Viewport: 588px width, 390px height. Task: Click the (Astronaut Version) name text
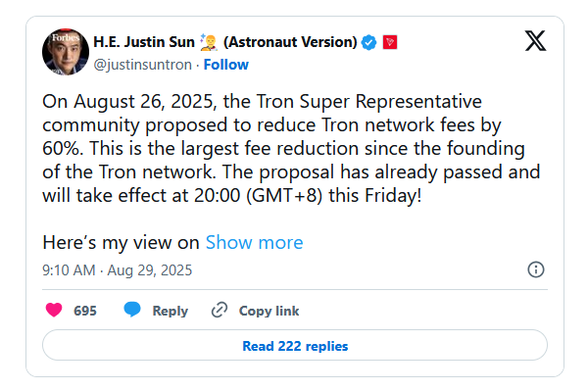(x=290, y=42)
